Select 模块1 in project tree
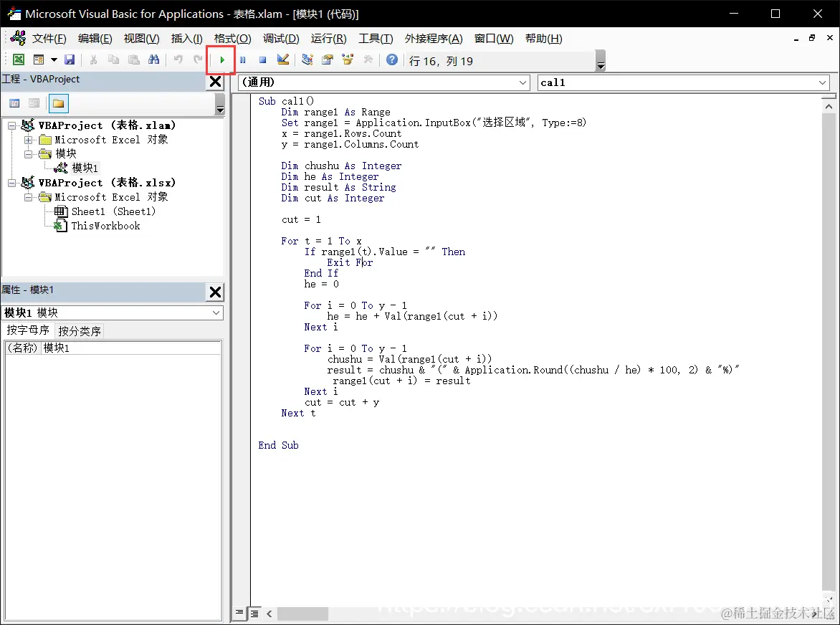840x625 pixels. pos(85,168)
